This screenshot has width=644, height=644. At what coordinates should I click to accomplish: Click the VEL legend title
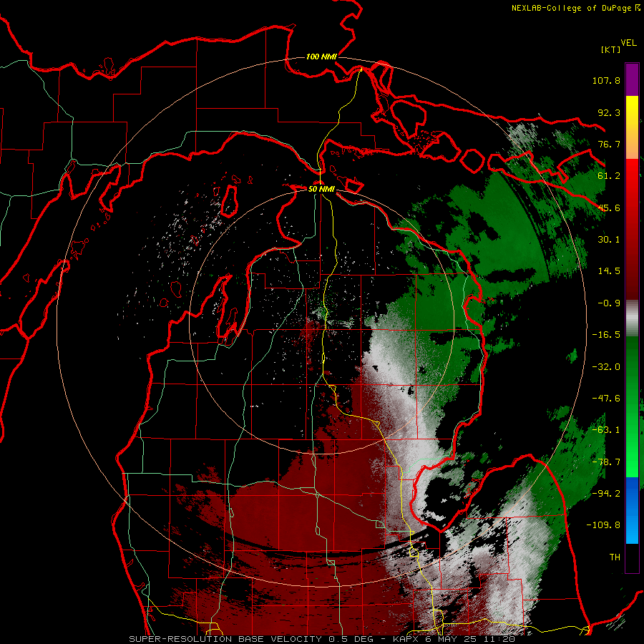628,43
